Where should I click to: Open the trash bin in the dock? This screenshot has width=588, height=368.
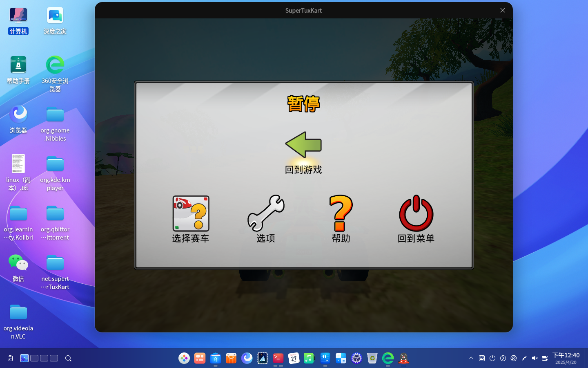click(372, 358)
